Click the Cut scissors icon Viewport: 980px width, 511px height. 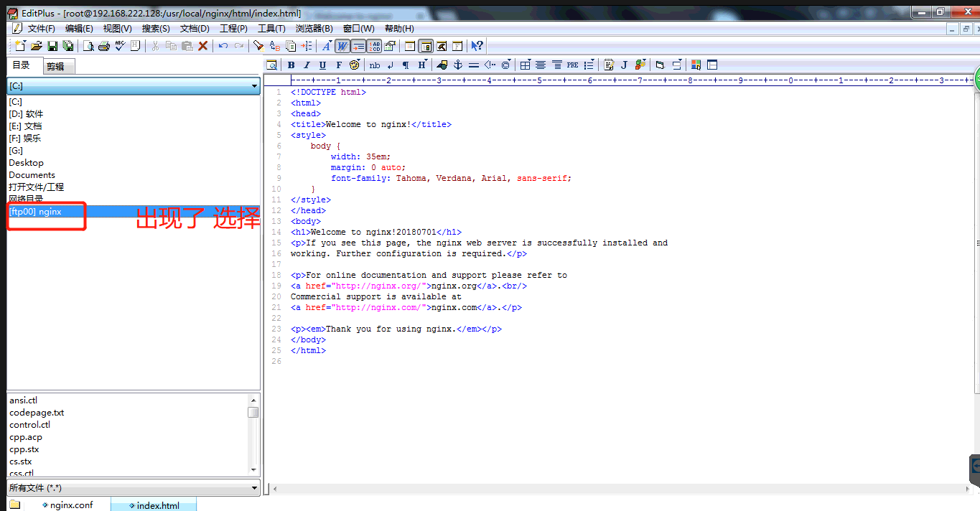pyautogui.click(x=155, y=46)
